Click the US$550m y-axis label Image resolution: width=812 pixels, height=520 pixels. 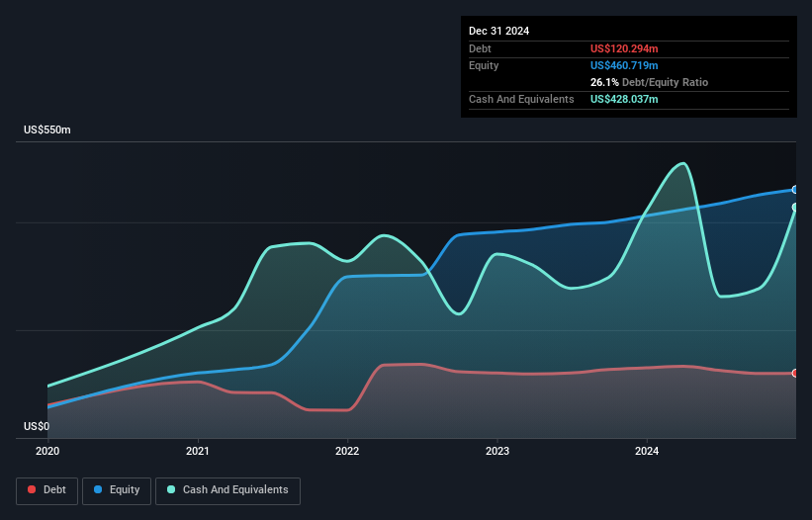(x=47, y=130)
